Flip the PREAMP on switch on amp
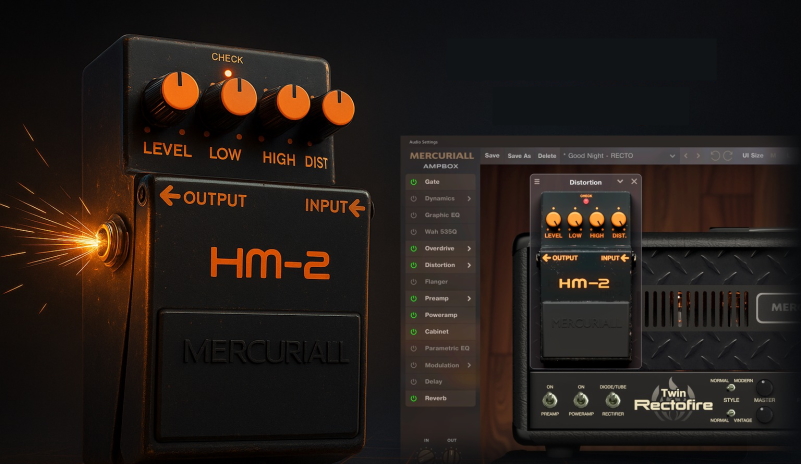Viewport: 801px width, 464px height. tap(550, 400)
